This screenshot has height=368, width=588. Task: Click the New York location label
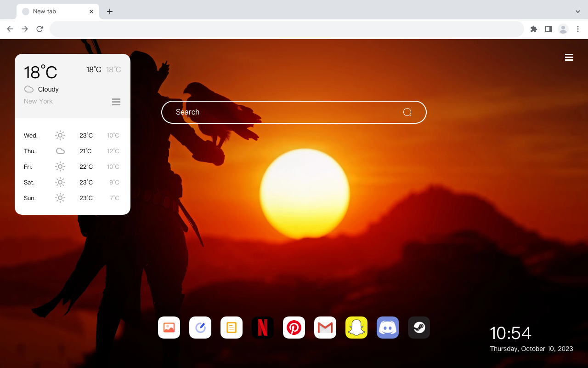pos(38,101)
